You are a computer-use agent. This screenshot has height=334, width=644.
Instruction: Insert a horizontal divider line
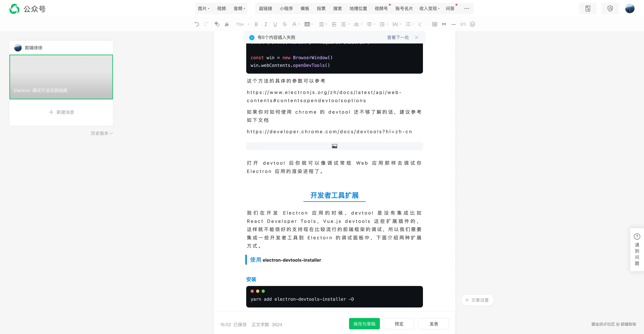tap(453, 24)
